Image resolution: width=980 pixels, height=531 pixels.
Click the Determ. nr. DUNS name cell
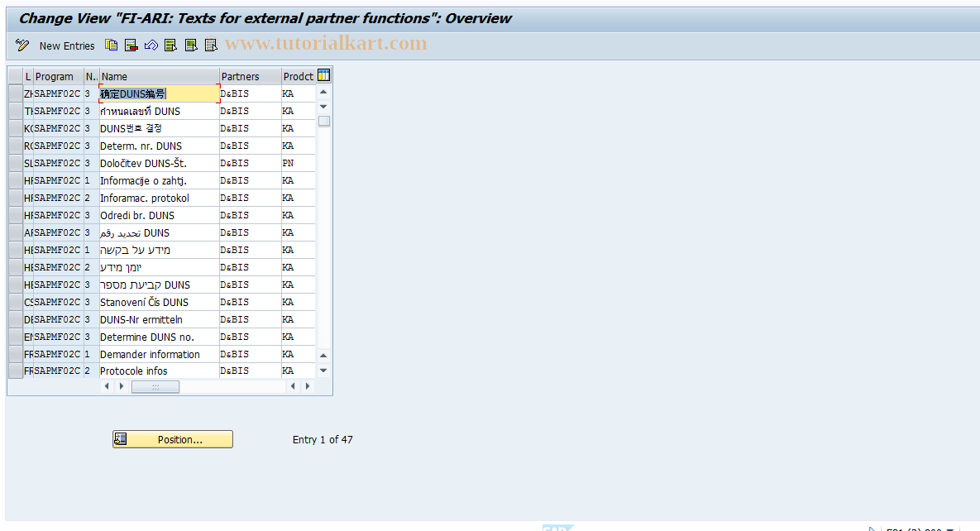tap(160, 146)
